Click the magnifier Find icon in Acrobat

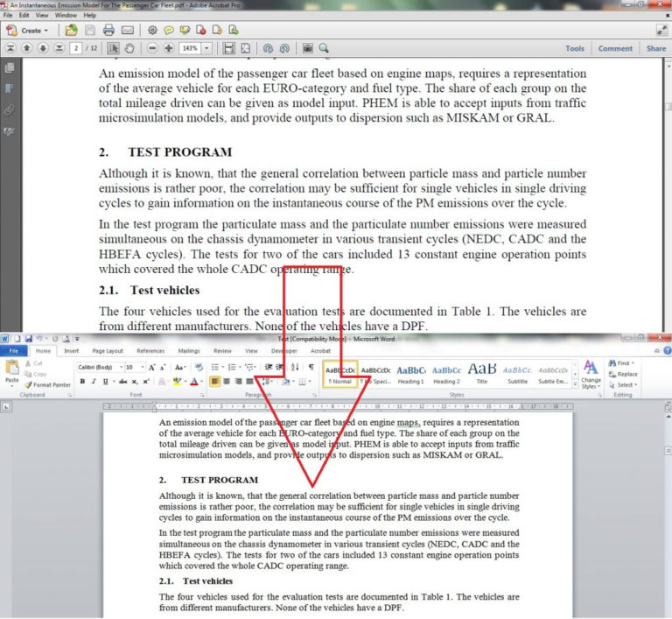(324, 48)
